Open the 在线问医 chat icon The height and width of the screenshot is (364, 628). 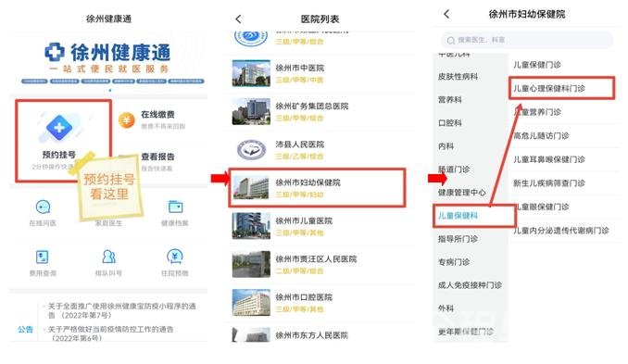tap(43, 207)
